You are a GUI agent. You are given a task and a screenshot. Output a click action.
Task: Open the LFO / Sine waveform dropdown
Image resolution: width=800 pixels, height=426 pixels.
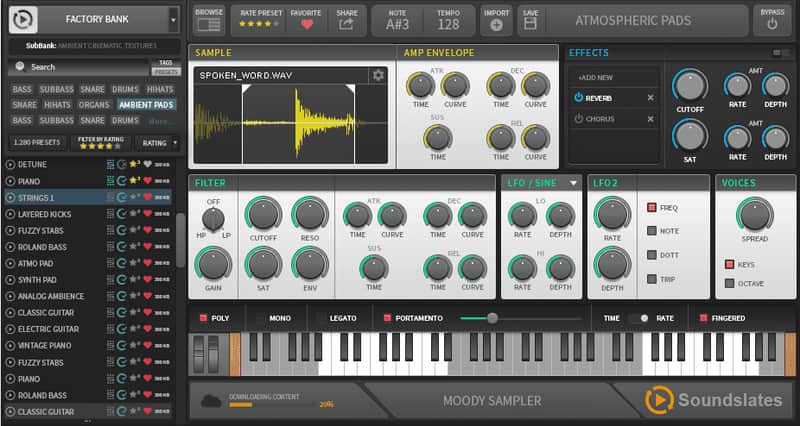click(573, 183)
